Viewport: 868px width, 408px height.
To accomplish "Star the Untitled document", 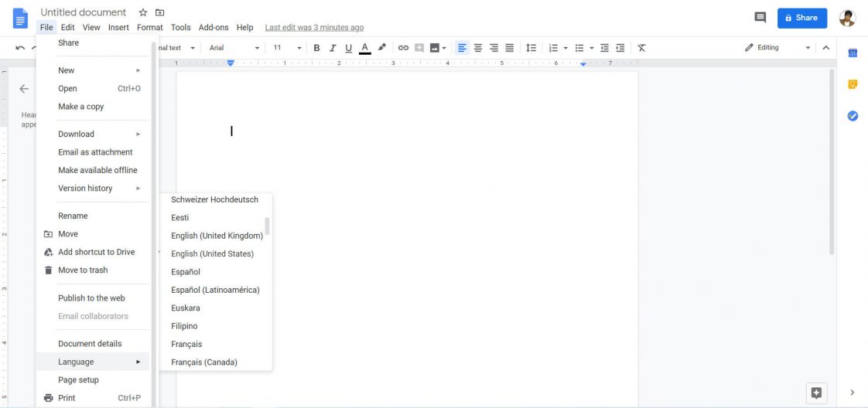I will click(x=143, y=12).
